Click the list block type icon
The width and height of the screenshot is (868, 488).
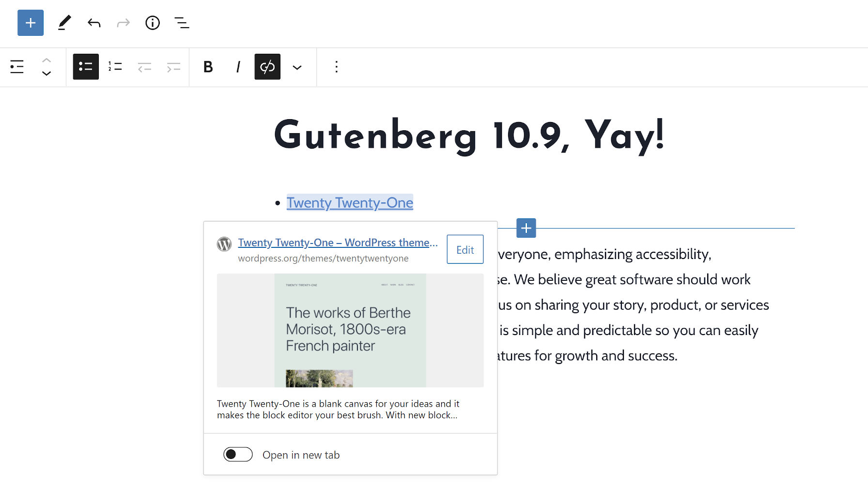pyautogui.click(x=17, y=67)
